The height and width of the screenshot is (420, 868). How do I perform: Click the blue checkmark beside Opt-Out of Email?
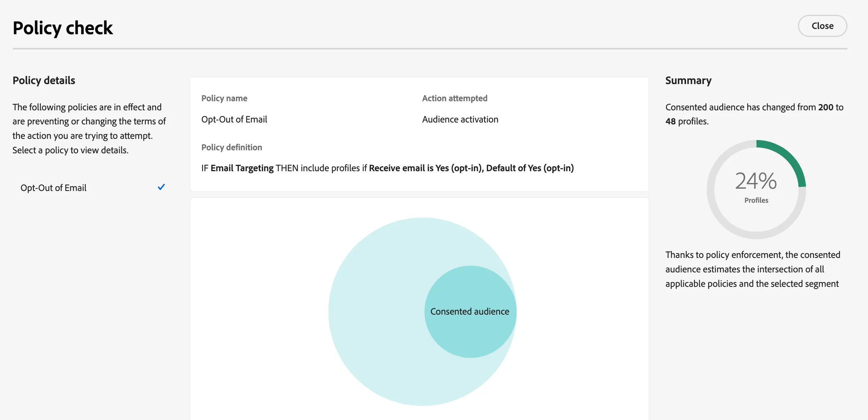pyautogui.click(x=161, y=187)
